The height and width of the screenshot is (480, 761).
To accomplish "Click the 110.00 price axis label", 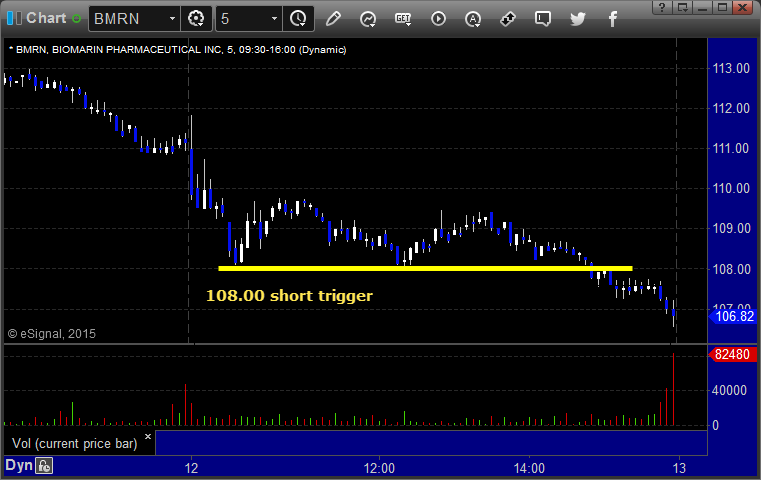I will pyautogui.click(x=731, y=188).
